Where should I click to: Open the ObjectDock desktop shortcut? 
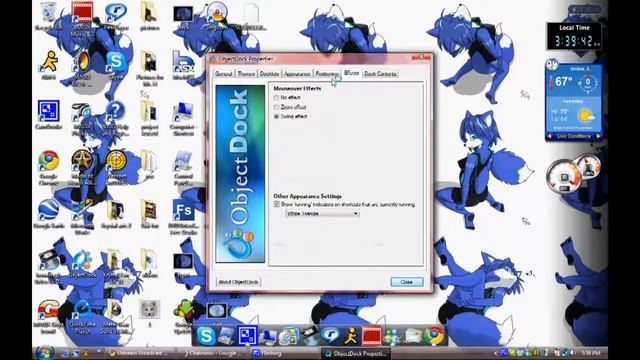pos(82,263)
